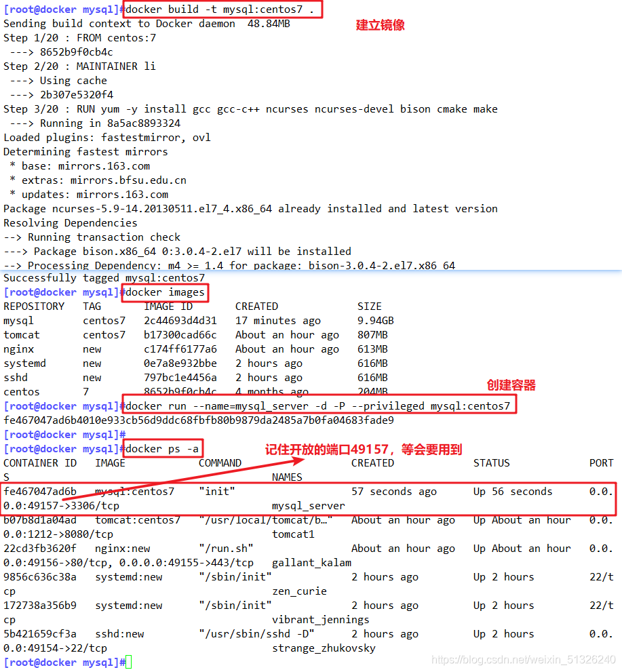The image size is (622, 672).
Task: Select the 'Determining fastest mirrors' line
Action: coord(85,152)
